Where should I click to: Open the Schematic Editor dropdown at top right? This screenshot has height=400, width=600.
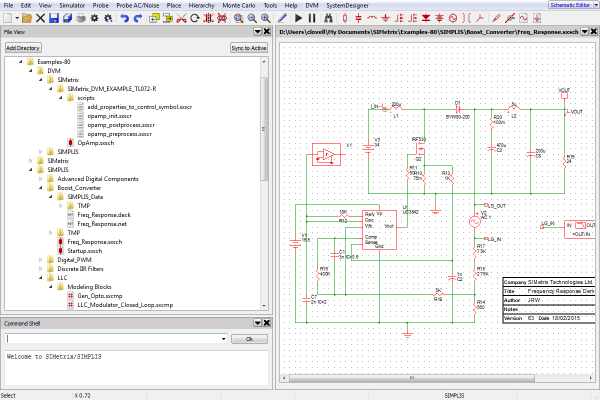(596, 5)
